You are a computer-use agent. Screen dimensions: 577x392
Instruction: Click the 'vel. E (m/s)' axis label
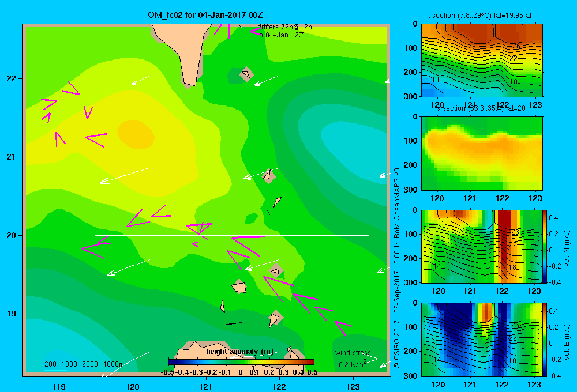[x=567, y=342]
